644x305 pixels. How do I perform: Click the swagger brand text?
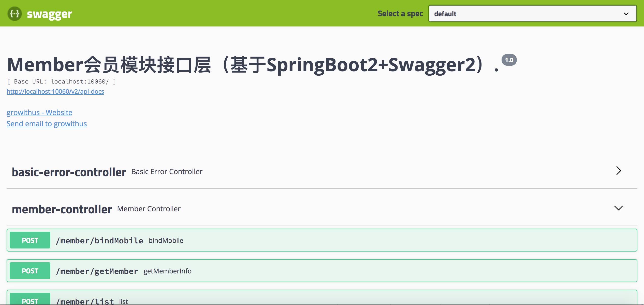[x=49, y=14]
